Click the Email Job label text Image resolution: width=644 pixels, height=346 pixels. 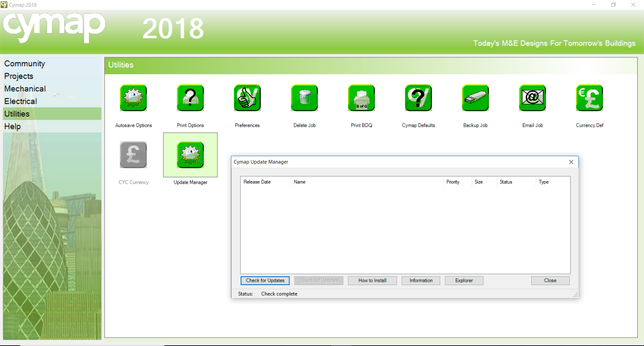coord(533,125)
